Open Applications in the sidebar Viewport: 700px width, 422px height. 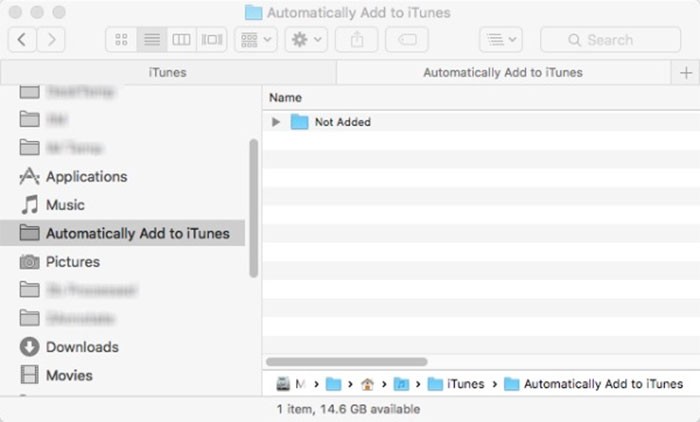point(86,177)
